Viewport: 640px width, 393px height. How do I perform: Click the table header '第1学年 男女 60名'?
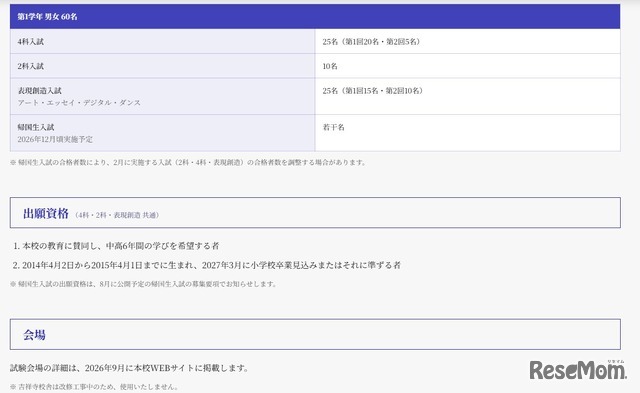coord(315,16)
